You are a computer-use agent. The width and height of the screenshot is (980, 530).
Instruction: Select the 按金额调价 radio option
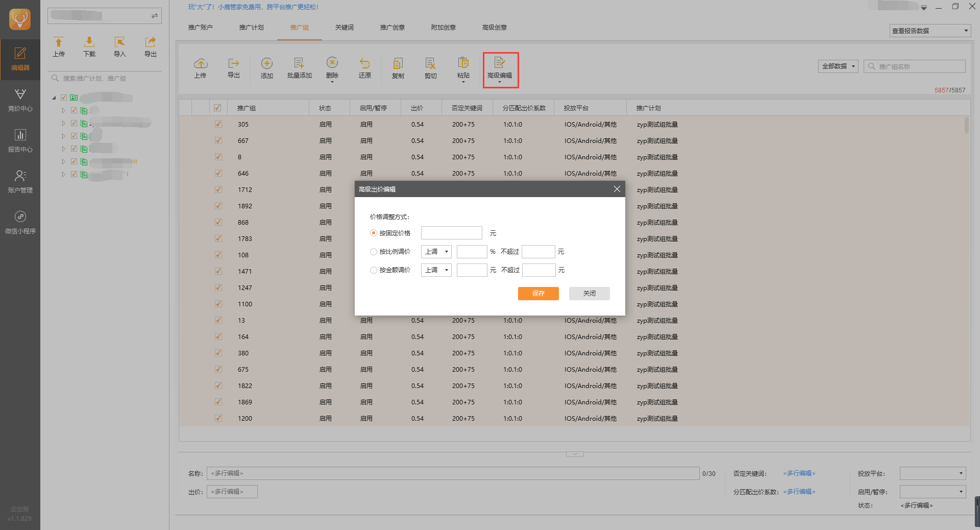[374, 270]
